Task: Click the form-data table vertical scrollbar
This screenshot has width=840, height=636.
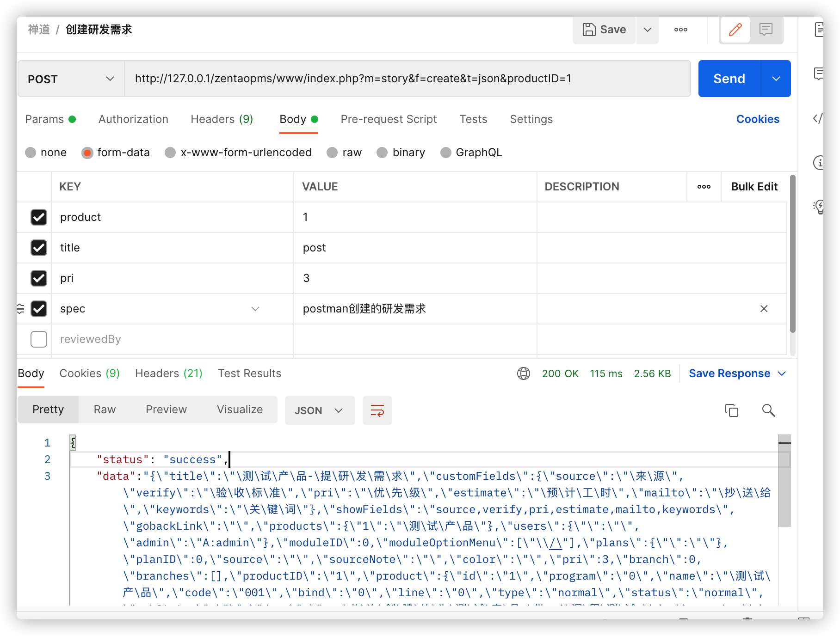Action: 792,254
